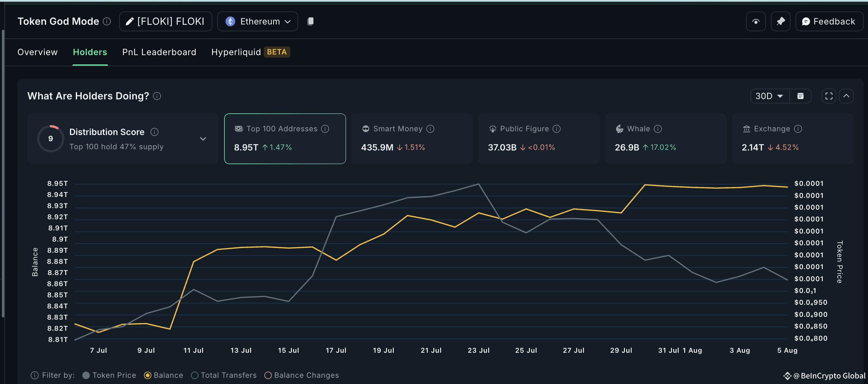
Task: Select the Smart Money card
Action: click(x=411, y=138)
